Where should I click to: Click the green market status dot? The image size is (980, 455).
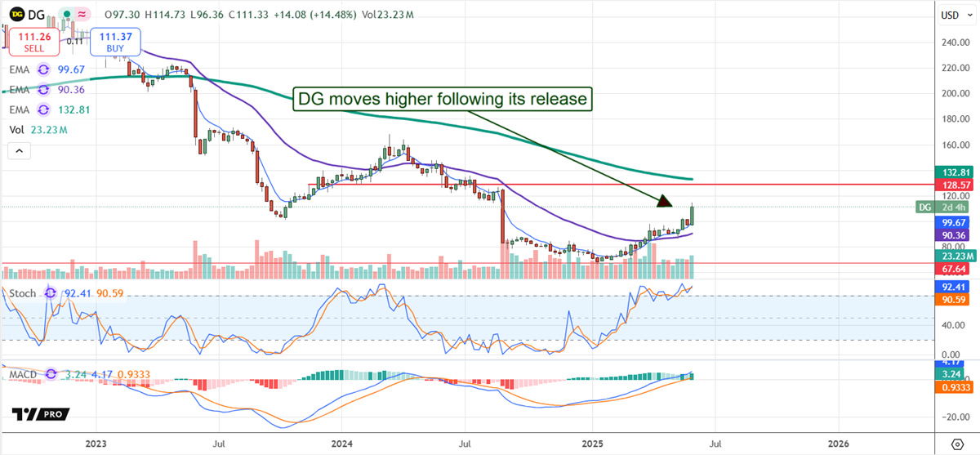66,15
